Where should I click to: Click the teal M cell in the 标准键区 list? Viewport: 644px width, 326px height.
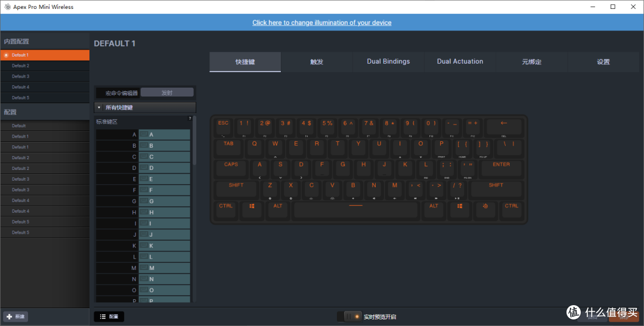click(x=165, y=268)
